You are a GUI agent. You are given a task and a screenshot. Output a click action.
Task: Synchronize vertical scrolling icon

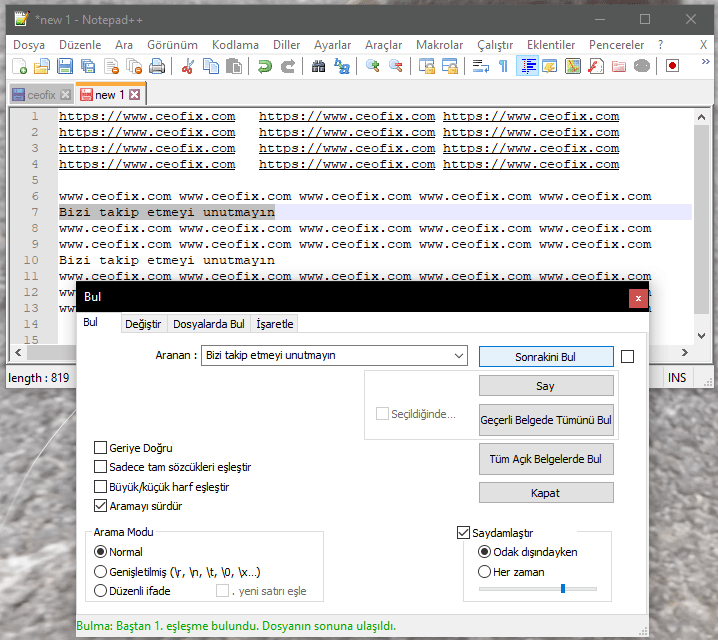427,66
